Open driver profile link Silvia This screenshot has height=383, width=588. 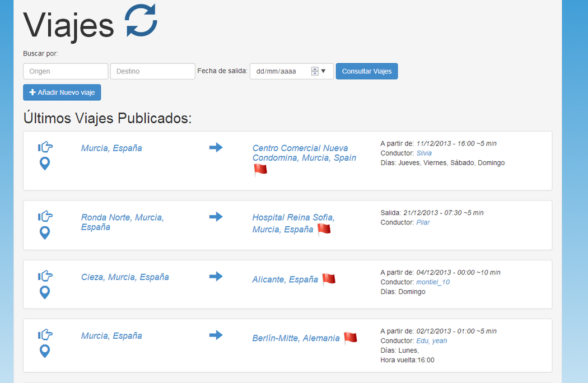click(x=424, y=153)
